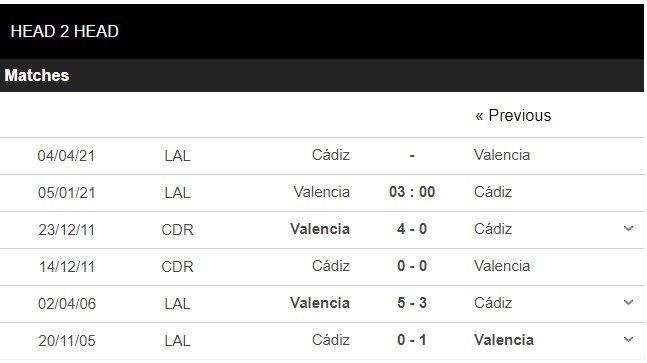Open the 0 - 0 score on 14/12/11
Screen dimensions: 647x363
click(x=412, y=266)
